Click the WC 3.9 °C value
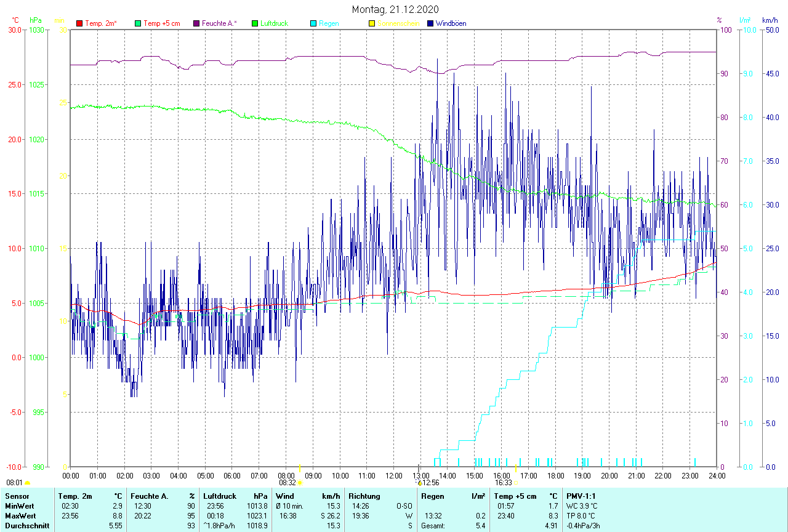The image size is (788, 532). tap(582, 506)
